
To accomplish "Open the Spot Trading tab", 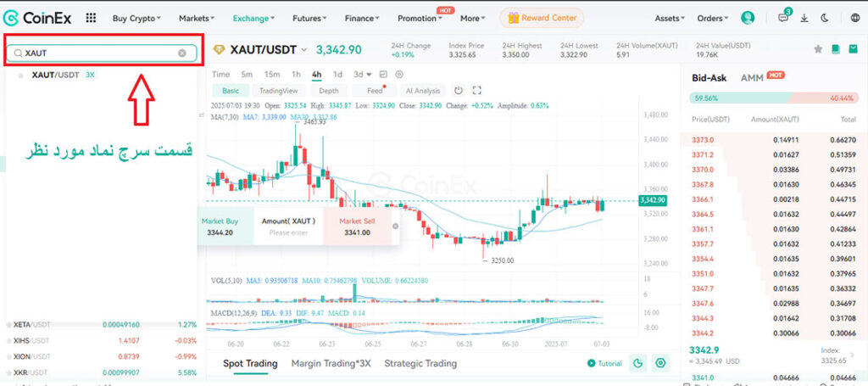I will tap(250, 364).
